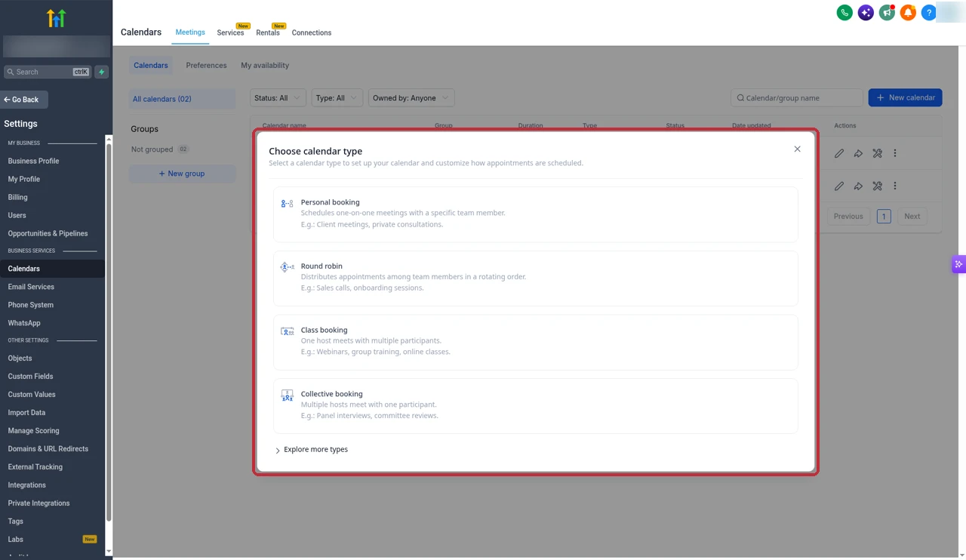
Task: Click the Collective booking icon
Action: pyautogui.click(x=287, y=395)
